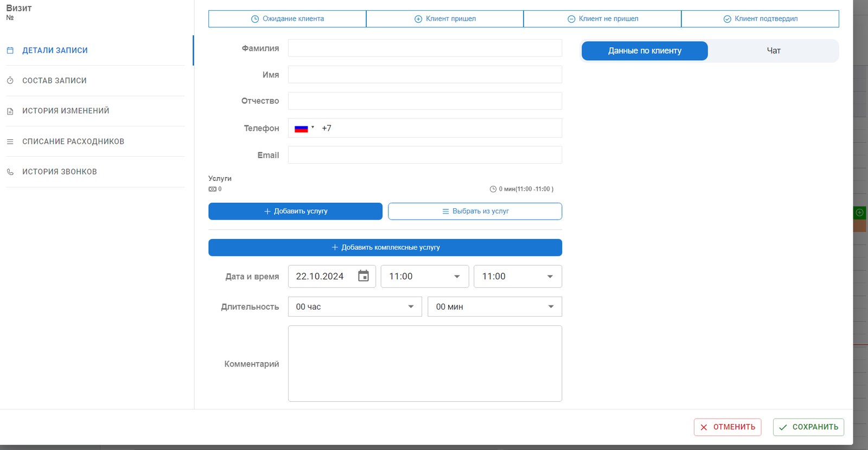This screenshot has width=868, height=450.
Task: Open the Состав записи section
Action: 95,81
